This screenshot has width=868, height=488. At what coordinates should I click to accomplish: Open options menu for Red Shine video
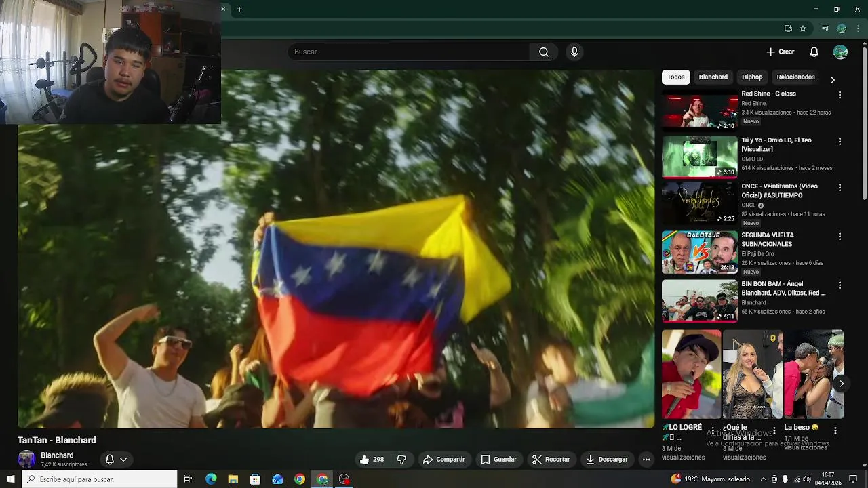pyautogui.click(x=840, y=96)
